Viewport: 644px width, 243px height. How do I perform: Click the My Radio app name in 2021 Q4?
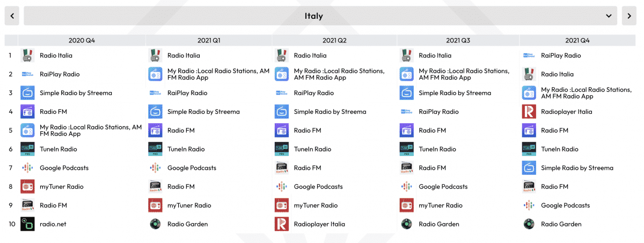click(x=586, y=93)
